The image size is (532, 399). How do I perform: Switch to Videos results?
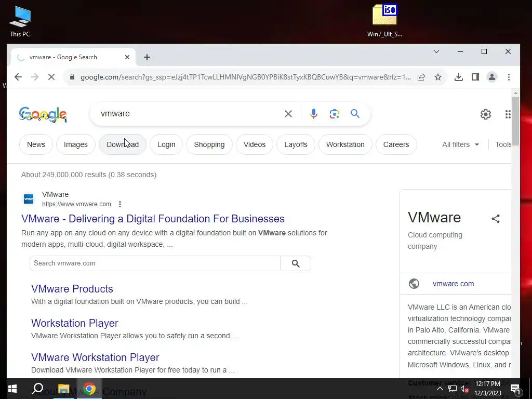[x=255, y=144]
